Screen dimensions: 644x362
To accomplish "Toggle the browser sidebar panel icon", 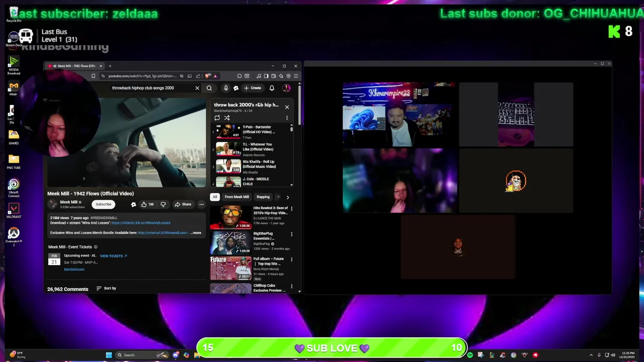I will tap(266, 76).
